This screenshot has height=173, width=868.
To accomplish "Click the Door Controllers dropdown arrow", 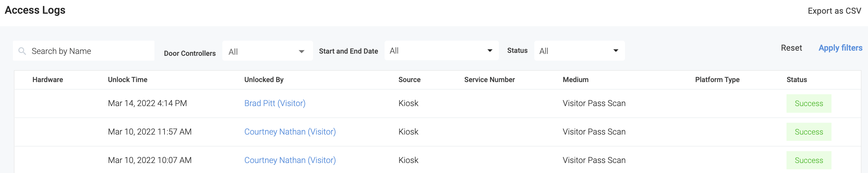I will coord(302,51).
